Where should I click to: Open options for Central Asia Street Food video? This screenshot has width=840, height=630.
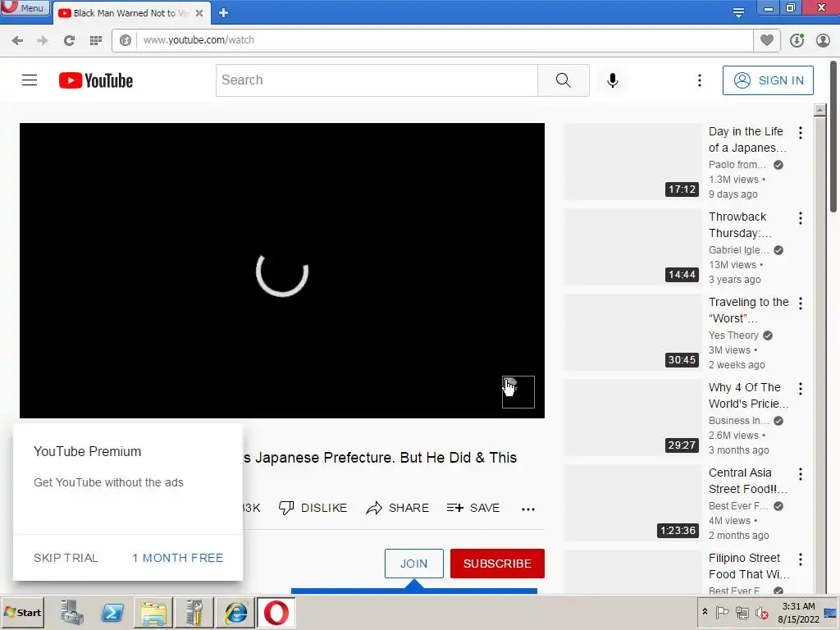tap(801, 474)
